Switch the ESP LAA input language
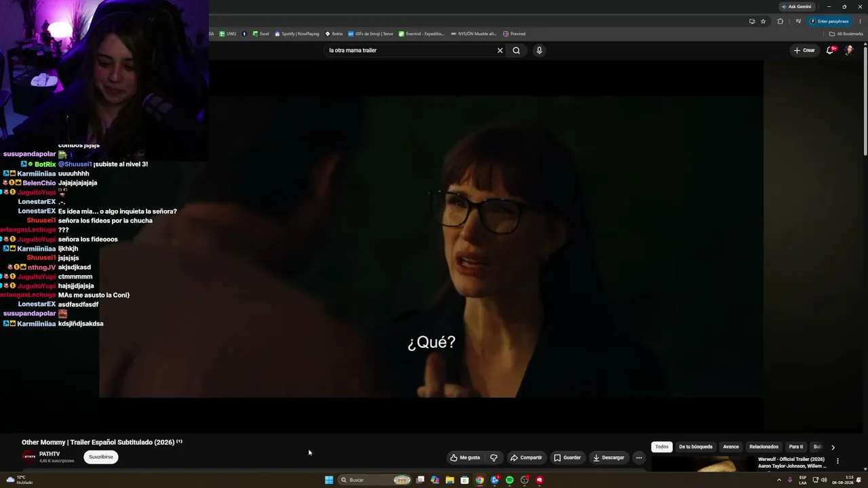Screen dimensions: 868x488 click(803, 480)
